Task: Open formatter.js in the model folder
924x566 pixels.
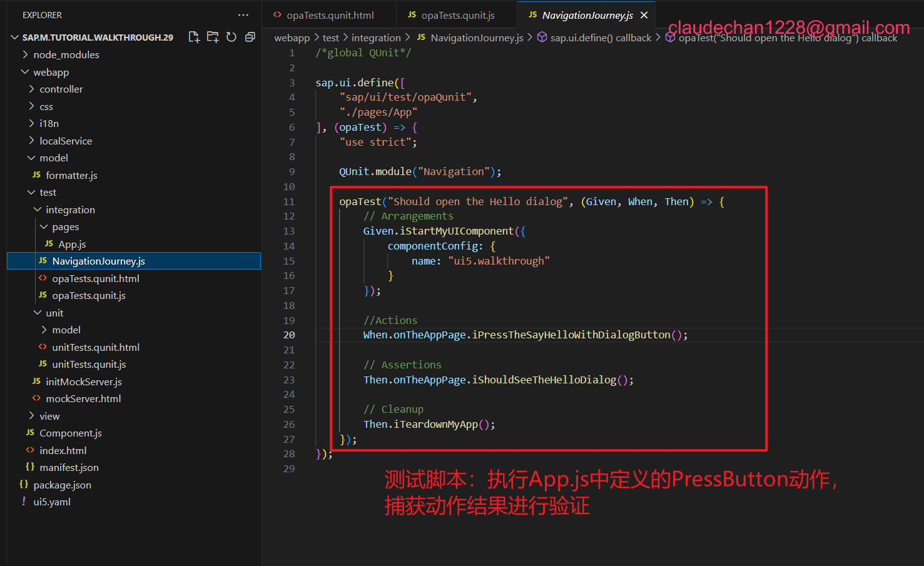Action: click(x=71, y=175)
